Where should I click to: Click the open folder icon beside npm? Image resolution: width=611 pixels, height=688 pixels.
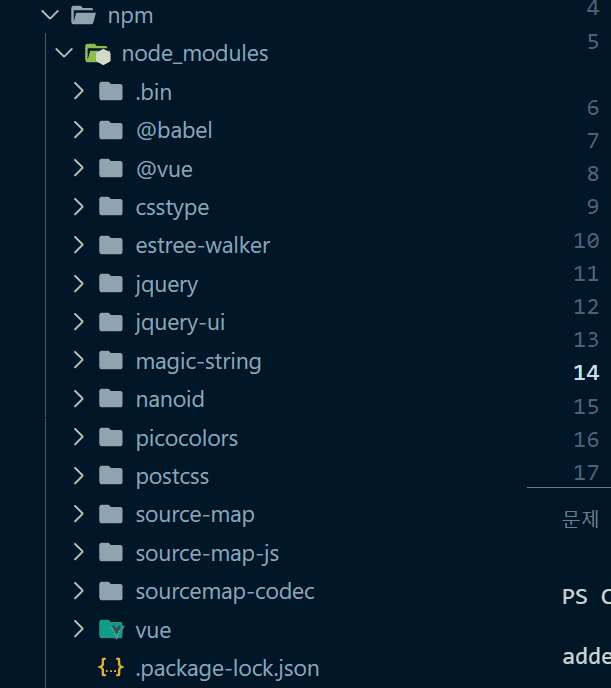(x=83, y=15)
